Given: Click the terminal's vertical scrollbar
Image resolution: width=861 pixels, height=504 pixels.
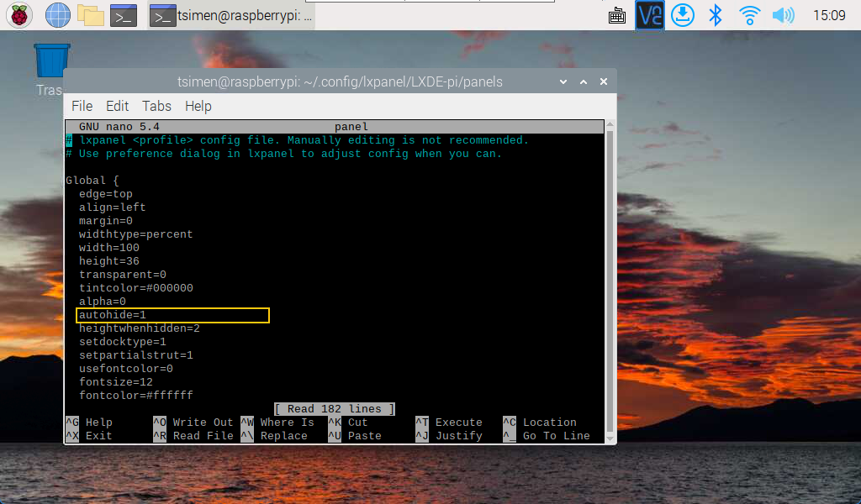Looking at the screenshot, I should (x=610, y=269).
